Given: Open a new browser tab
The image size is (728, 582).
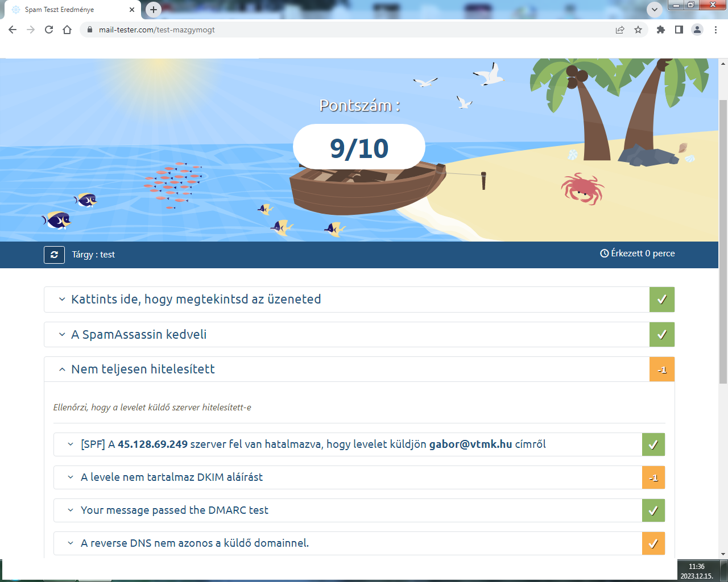Looking at the screenshot, I should point(154,10).
